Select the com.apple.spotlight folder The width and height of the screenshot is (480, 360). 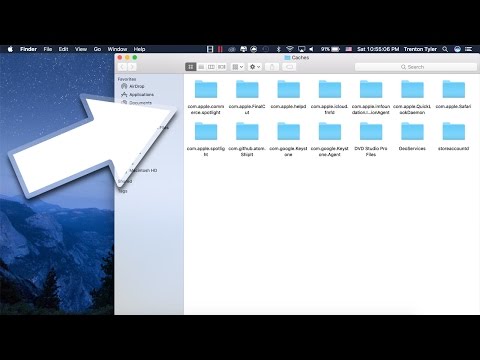coord(206,139)
